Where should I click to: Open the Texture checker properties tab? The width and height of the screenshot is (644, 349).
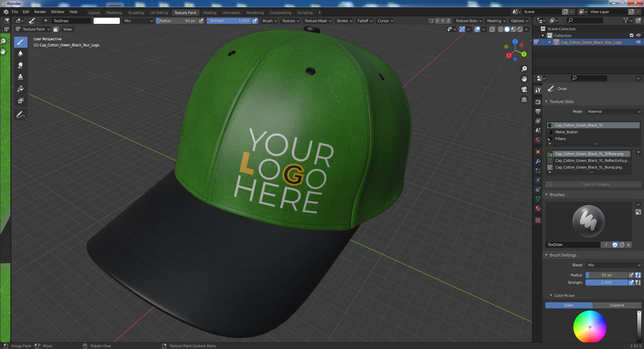point(538,220)
